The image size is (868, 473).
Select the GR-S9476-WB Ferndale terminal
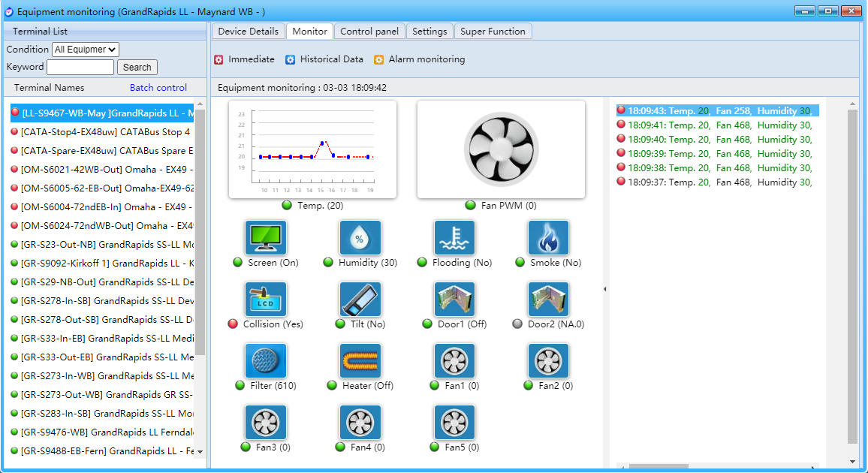pos(102,432)
